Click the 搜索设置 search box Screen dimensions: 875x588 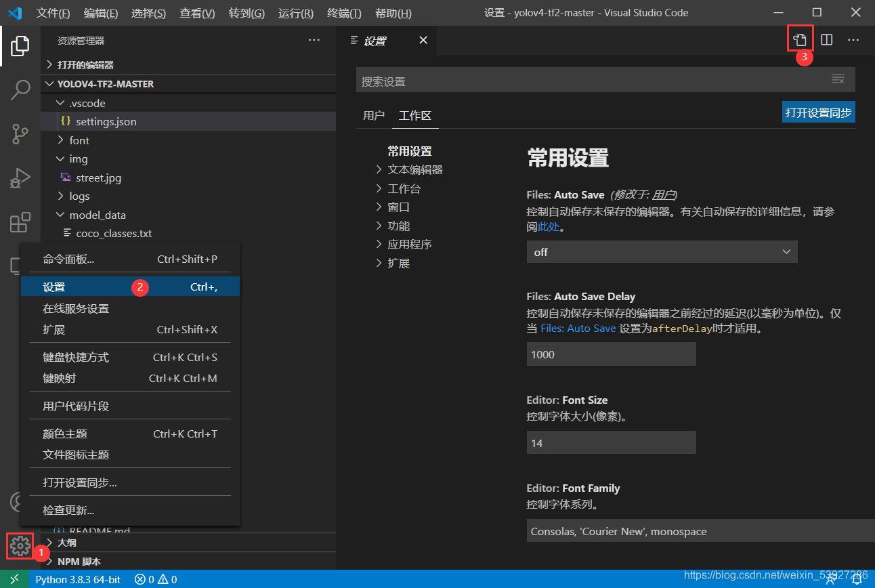[x=605, y=80]
